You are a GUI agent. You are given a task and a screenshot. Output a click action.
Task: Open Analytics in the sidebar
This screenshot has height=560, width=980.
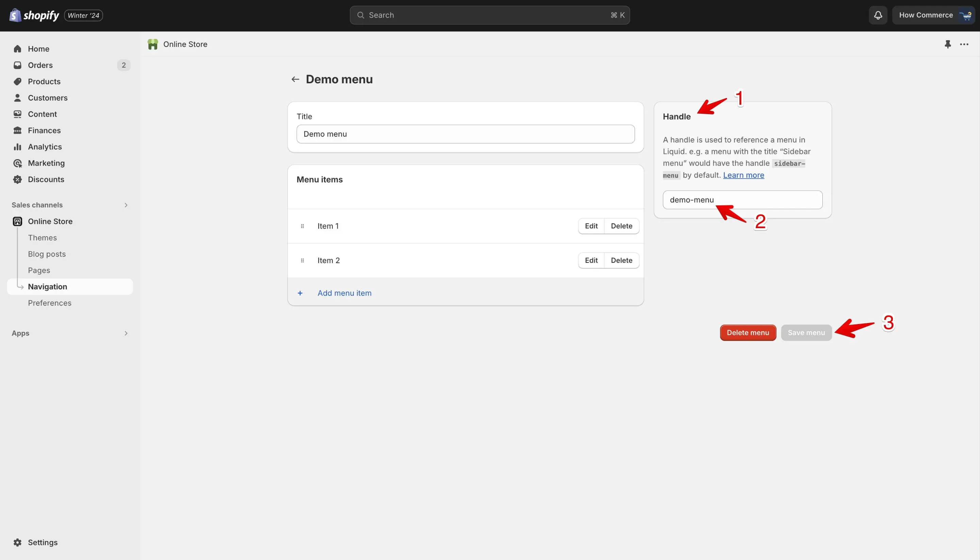click(x=70, y=147)
